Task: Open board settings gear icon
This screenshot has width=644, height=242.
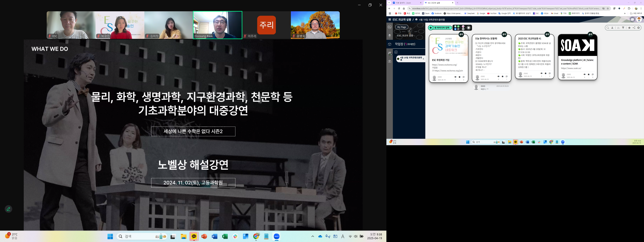Action: coord(638,28)
